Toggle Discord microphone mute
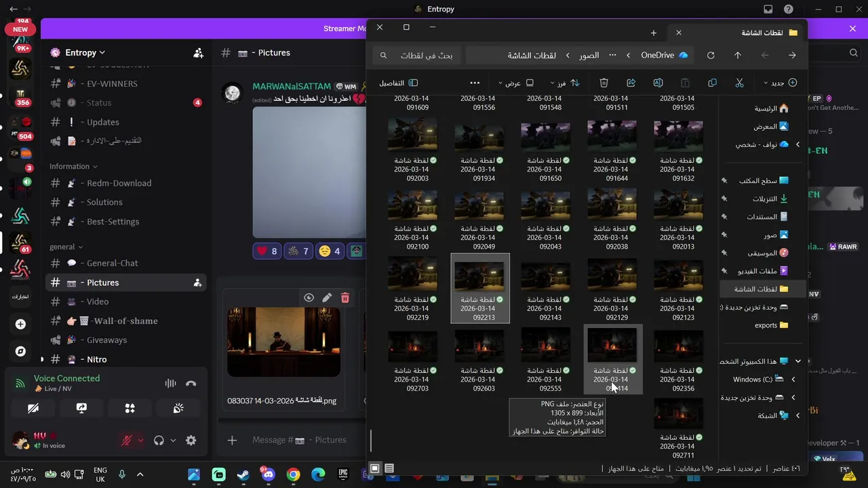Image resolution: width=868 pixels, height=488 pixels. [127, 440]
